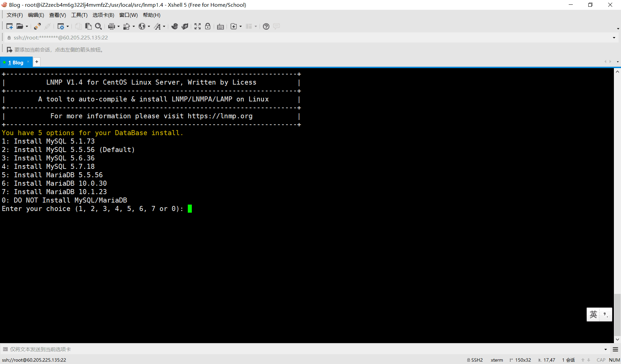Toggle the IME punctuation mode button
The image size is (621, 364).
[606, 314]
